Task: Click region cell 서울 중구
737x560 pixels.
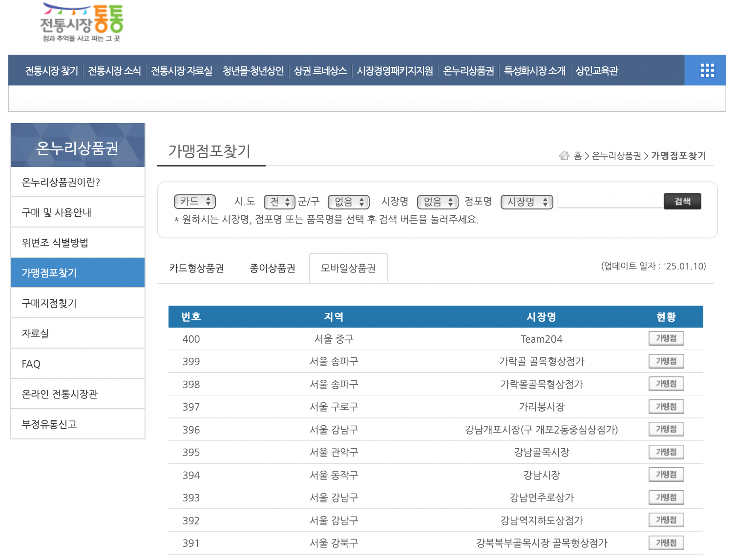Action: click(334, 339)
